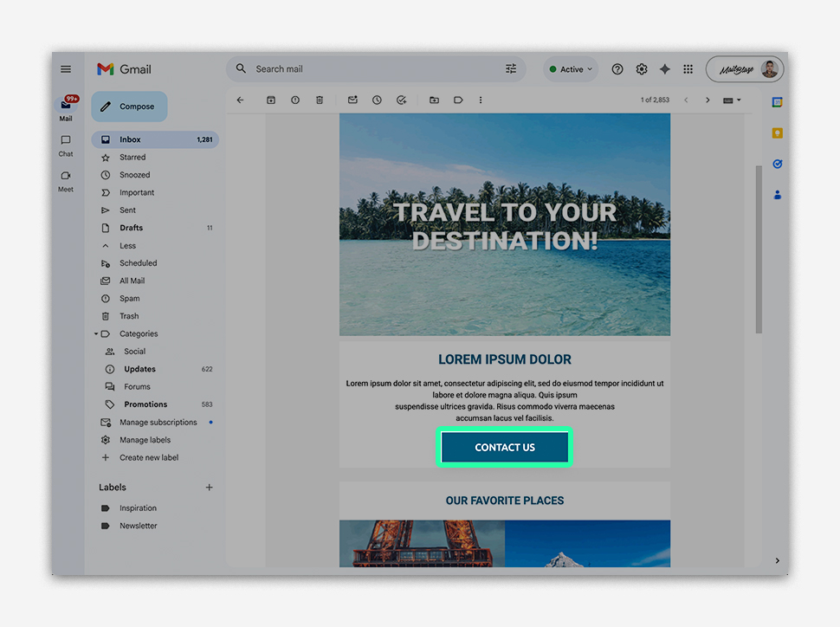Delete the email with the trash icon
840x627 pixels.
coord(320,100)
